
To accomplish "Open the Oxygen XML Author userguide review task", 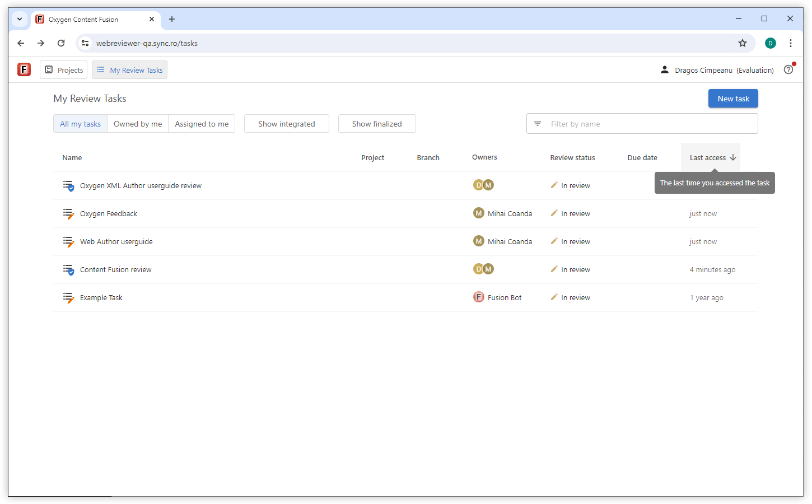I will click(141, 186).
